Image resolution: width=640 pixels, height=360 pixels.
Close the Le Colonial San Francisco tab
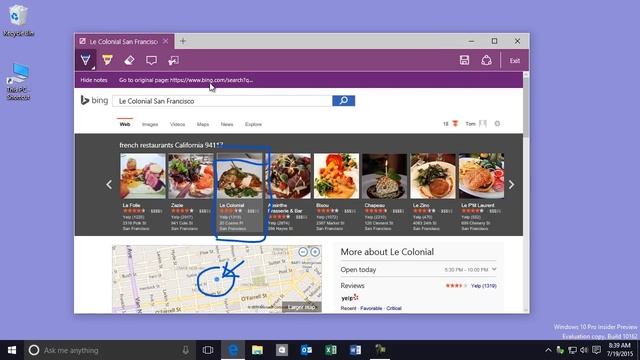tap(165, 41)
